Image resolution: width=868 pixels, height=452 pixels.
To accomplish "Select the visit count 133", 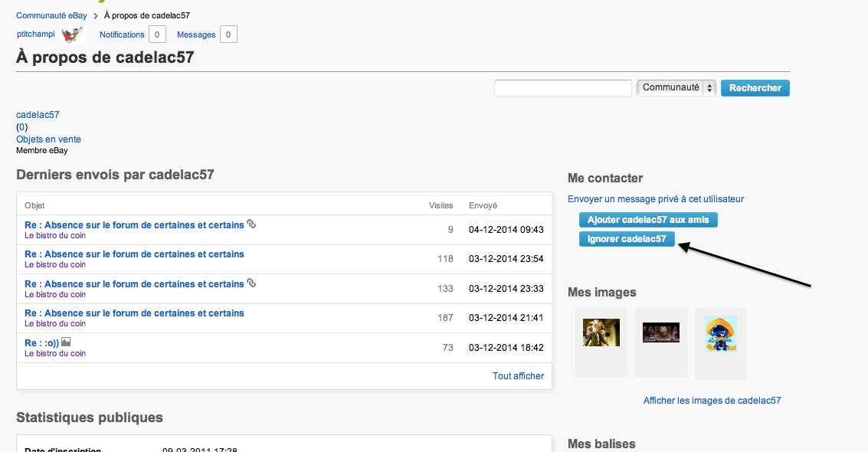I will 445,288.
